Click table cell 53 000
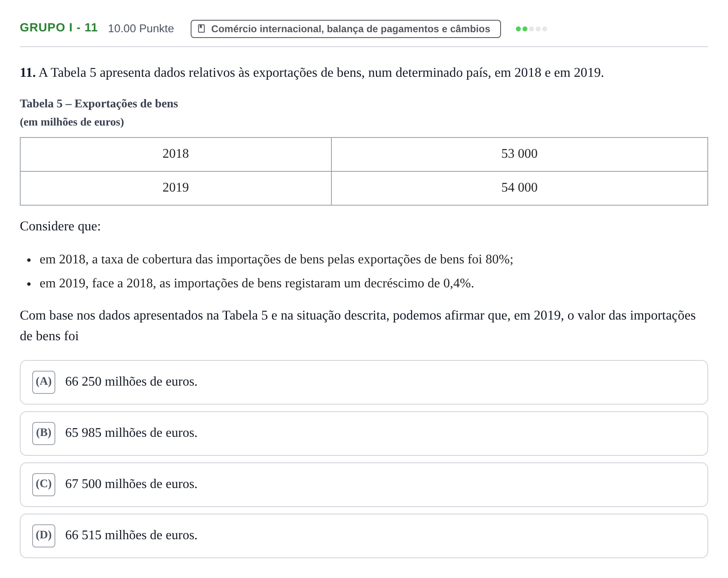Image resolution: width=728 pixels, height=578 pixels. tap(519, 154)
